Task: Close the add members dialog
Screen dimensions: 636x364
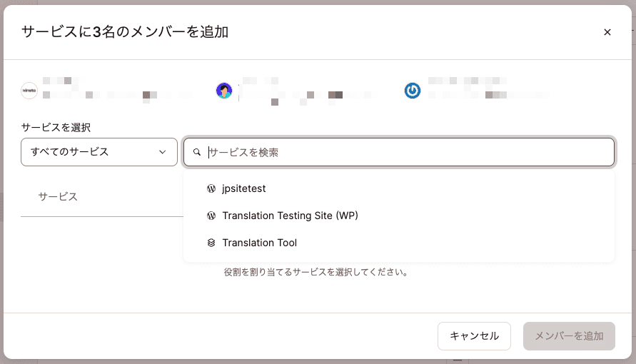Action: [x=607, y=32]
